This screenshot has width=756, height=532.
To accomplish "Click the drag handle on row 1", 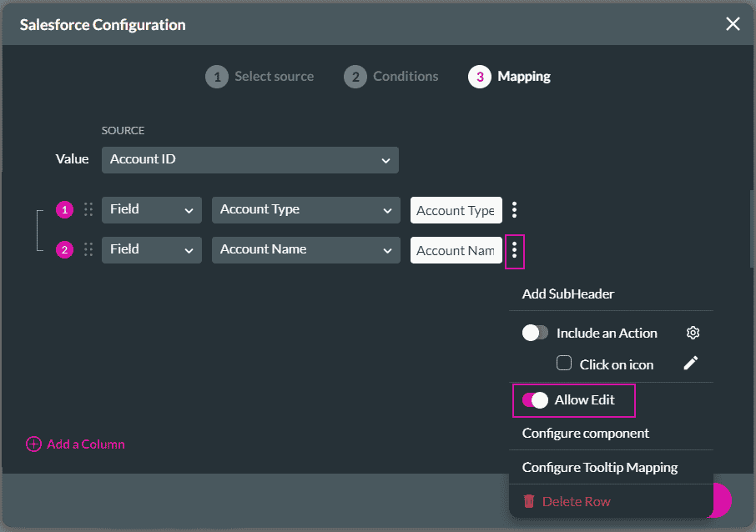I will click(88, 209).
